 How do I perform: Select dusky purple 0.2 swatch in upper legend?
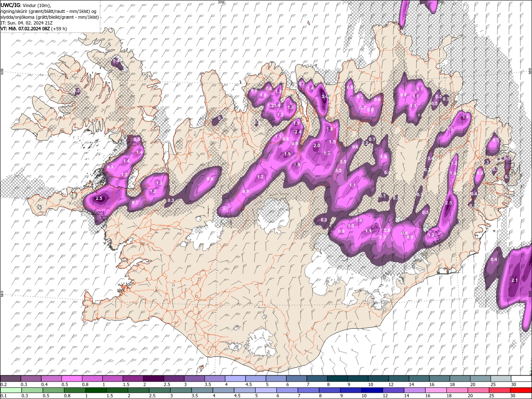click(x=10, y=379)
